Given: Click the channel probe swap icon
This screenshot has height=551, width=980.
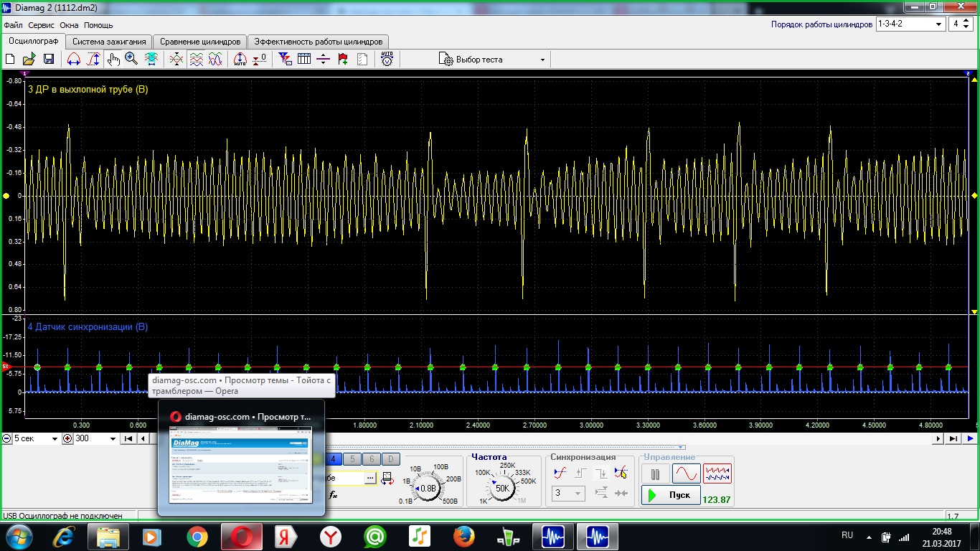Looking at the screenshot, I should point(387,478).
